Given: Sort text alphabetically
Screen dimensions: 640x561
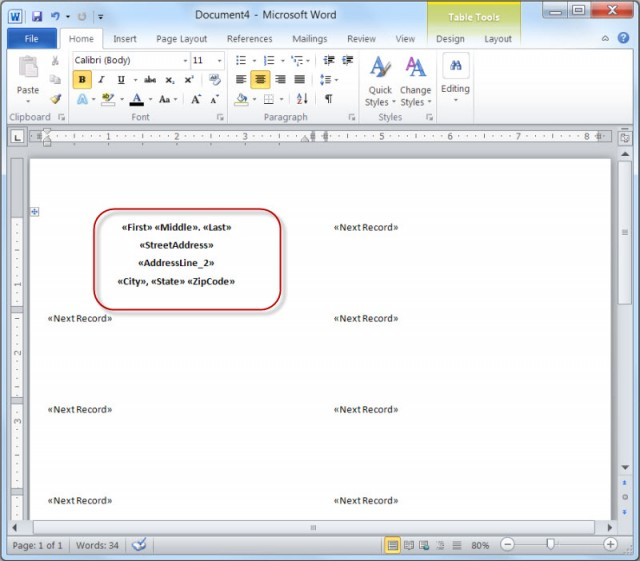Looking at the screenshot, I should click(302, 99).
